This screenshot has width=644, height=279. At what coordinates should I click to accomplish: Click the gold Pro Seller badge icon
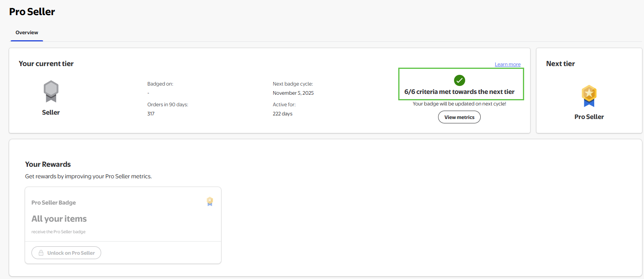tap(589, 96)
